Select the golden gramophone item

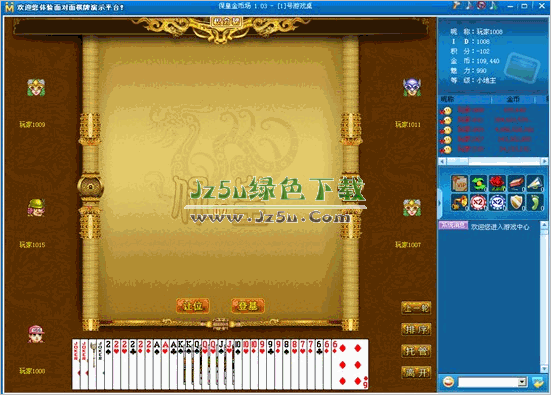460,202
